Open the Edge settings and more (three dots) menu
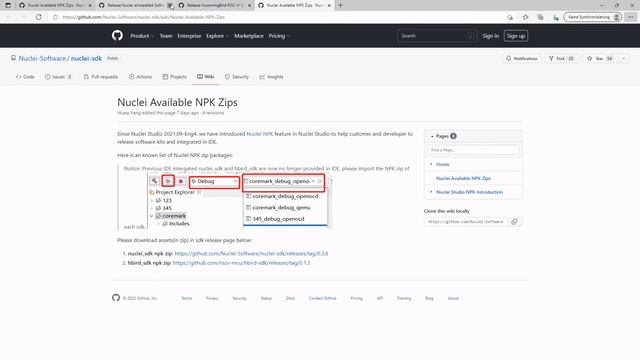640x360 pixels. pyautogui.click(x=631, y=17)
